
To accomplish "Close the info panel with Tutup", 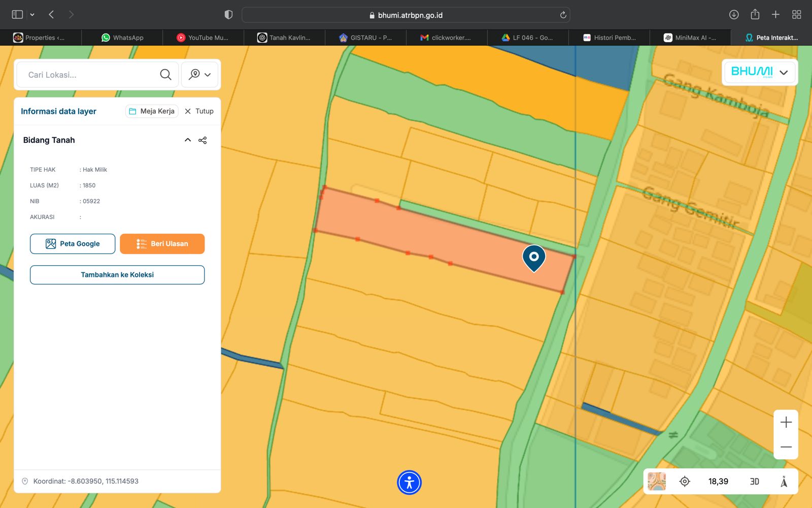I will click(x=199, y=111).
